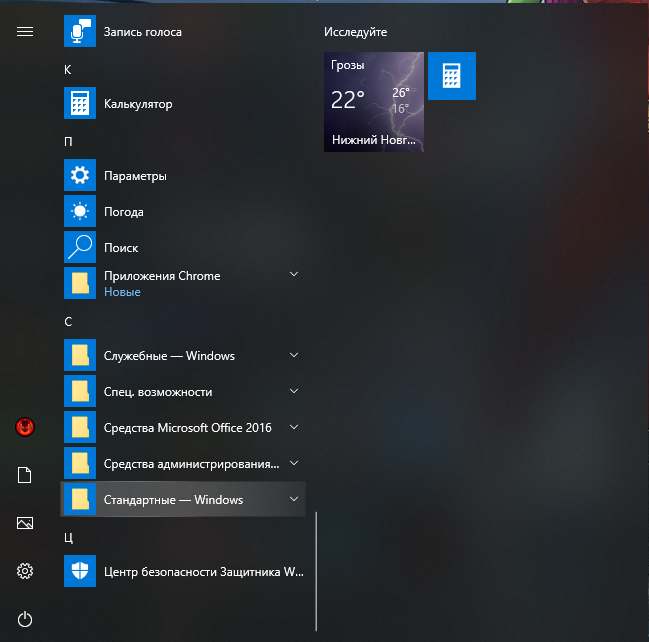Select Центр безопасности Защитника label
This screenshot has height=642, width=649.
tap(204, 572)
